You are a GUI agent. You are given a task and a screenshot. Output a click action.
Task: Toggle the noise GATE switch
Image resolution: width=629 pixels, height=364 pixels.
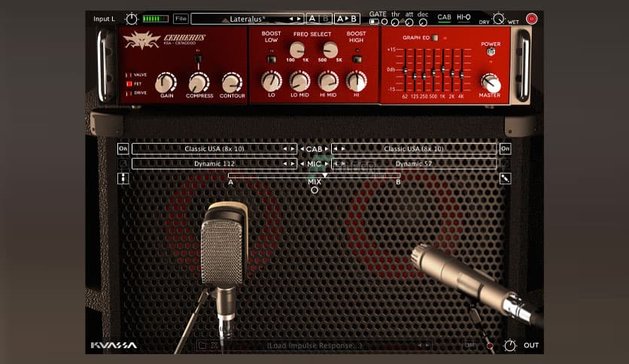(x=374, y=22)
